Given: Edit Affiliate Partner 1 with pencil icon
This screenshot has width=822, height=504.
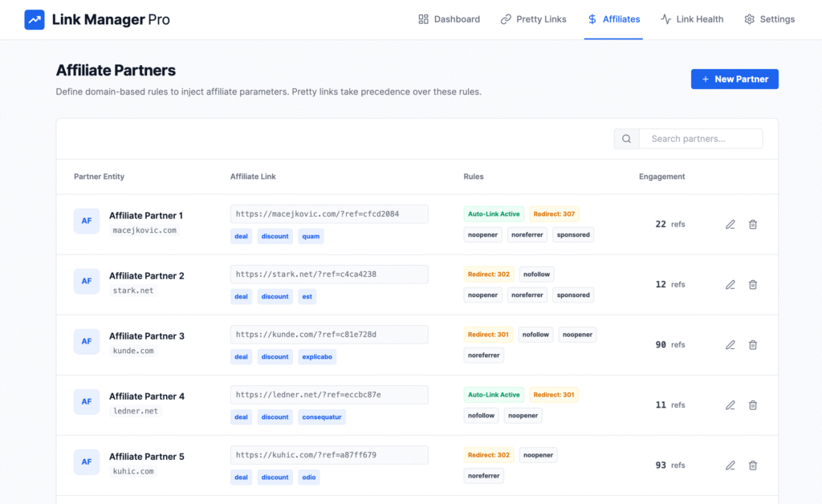Looking at the screenshot, I should (x=730, y=225).
